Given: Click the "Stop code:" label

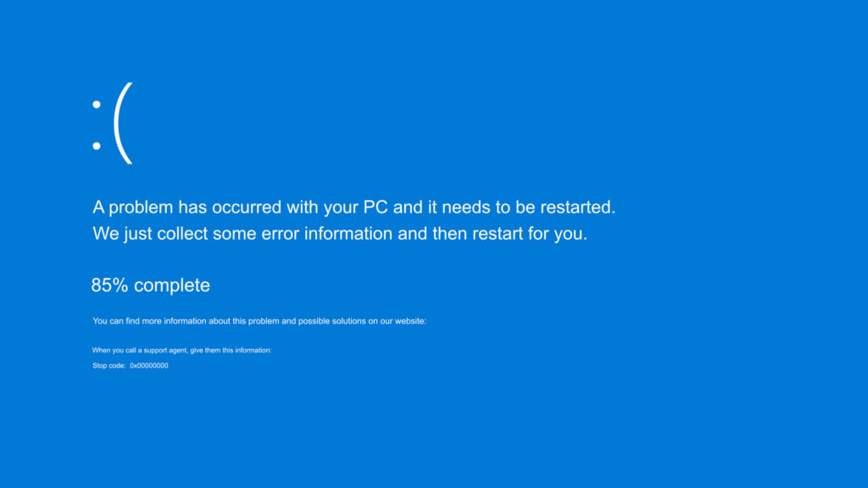Looking at the screenshot, I should click(x=108, y=366).
